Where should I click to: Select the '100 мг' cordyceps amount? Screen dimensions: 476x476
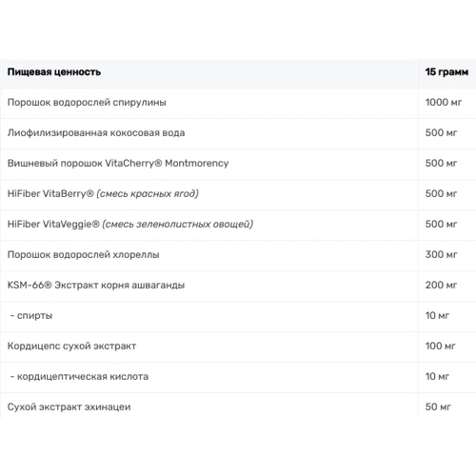pos(440,346)
